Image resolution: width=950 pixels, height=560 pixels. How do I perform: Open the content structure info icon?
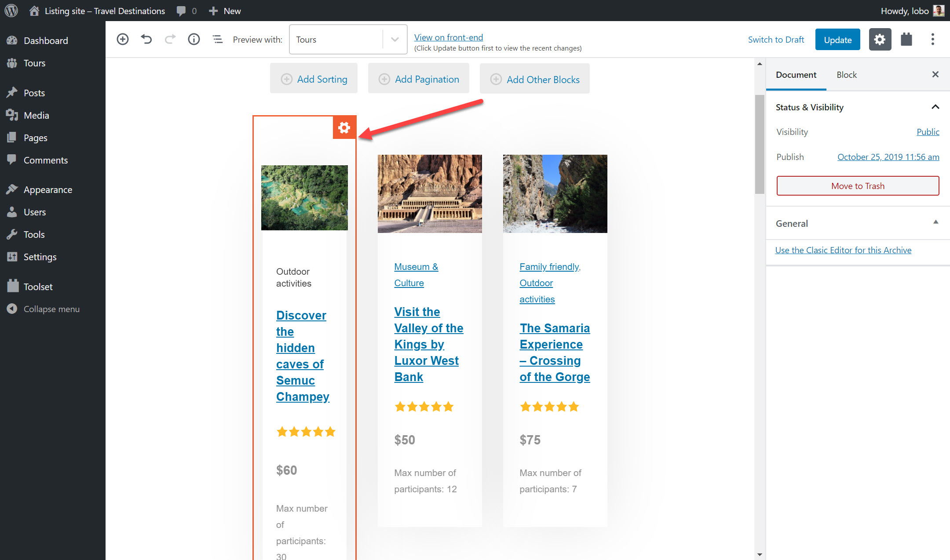click(x=194, y=39)
